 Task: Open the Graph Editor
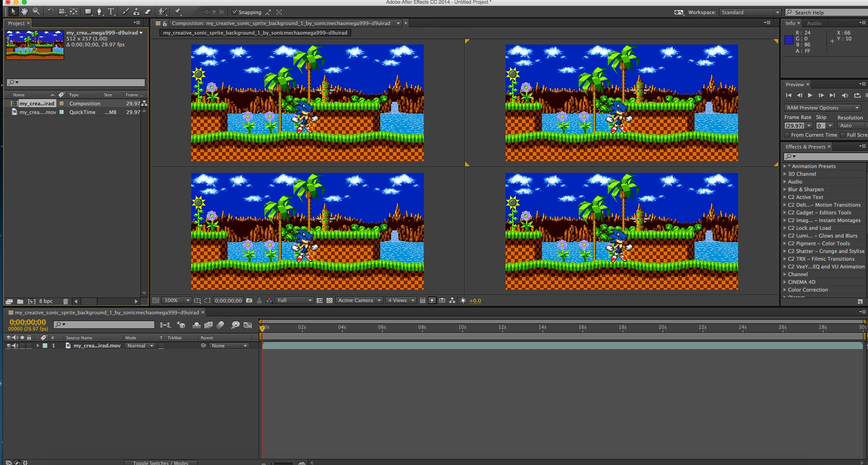click(248, 325)
